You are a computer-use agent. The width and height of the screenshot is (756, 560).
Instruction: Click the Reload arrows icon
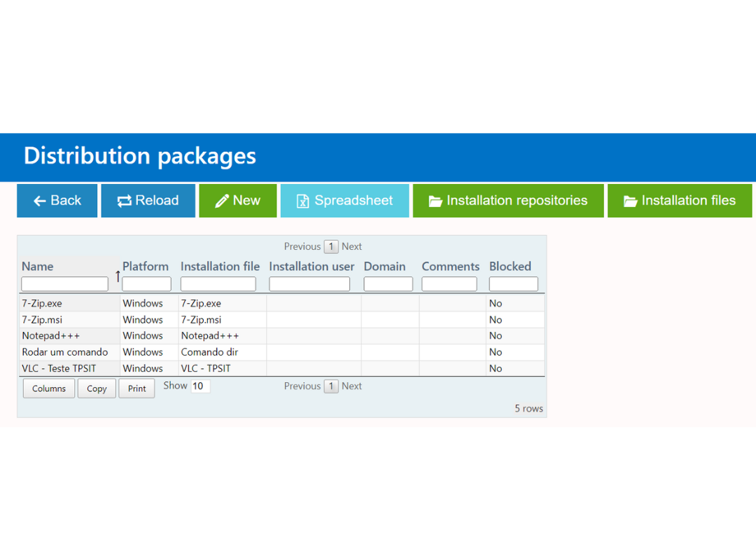tap(124, 201)
